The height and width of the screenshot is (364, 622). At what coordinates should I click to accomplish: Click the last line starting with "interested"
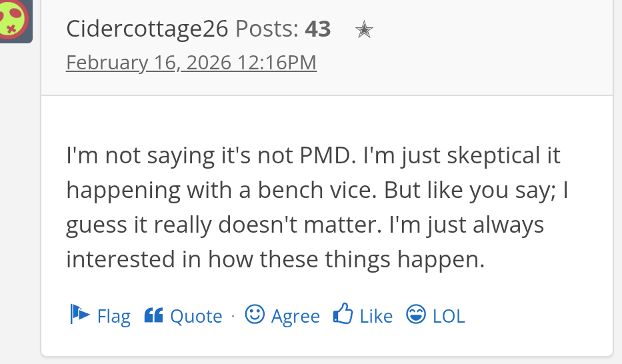click(275, 259)
